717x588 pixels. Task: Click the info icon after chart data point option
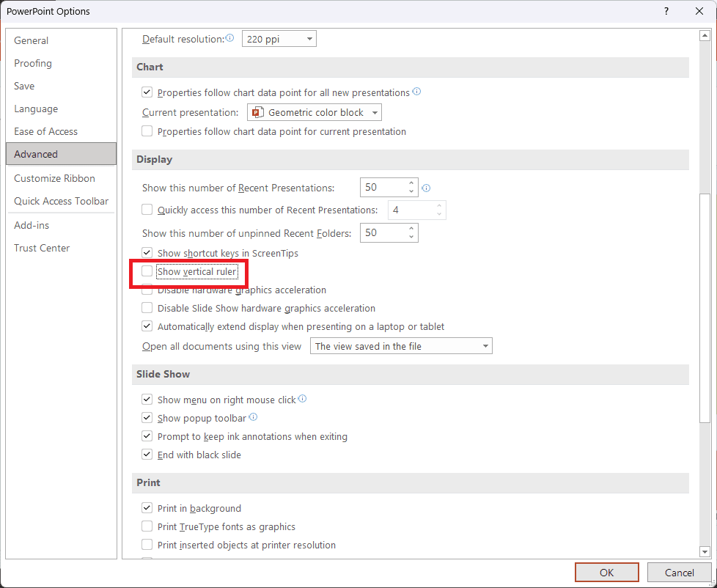click(x=416, y=92)
